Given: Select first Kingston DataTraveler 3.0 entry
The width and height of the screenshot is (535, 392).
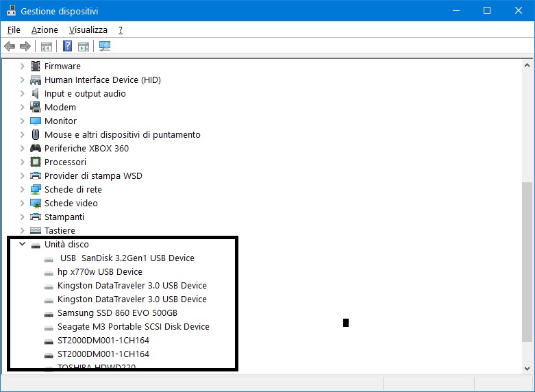Looking at the screenshot, I should click(x=132, y=286).
